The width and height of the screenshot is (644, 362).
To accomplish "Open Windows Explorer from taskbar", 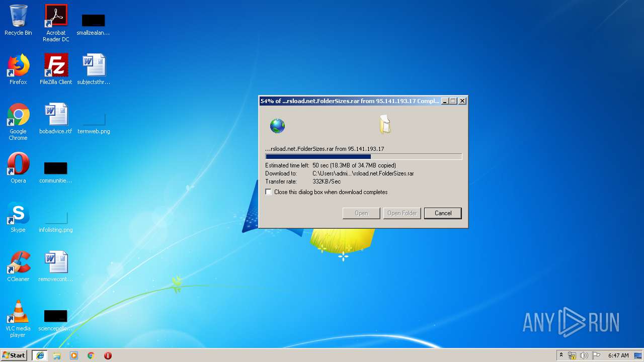I will tap(57, 355).
